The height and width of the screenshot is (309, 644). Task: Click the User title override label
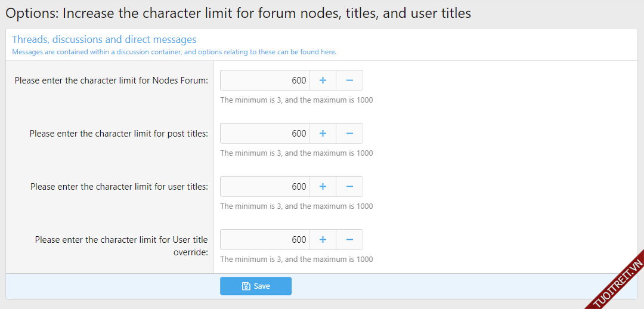121,245
